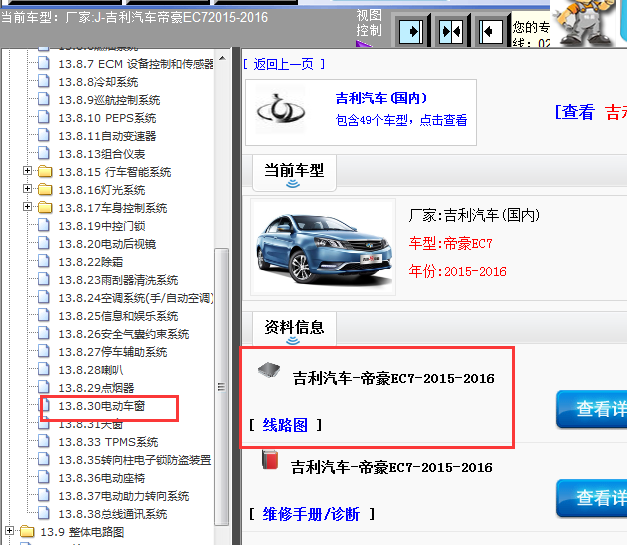Viewport: 627px width, 545px height.
Task: Open 13.8.27停车辅助系统 item
Action: pos(112,352)
